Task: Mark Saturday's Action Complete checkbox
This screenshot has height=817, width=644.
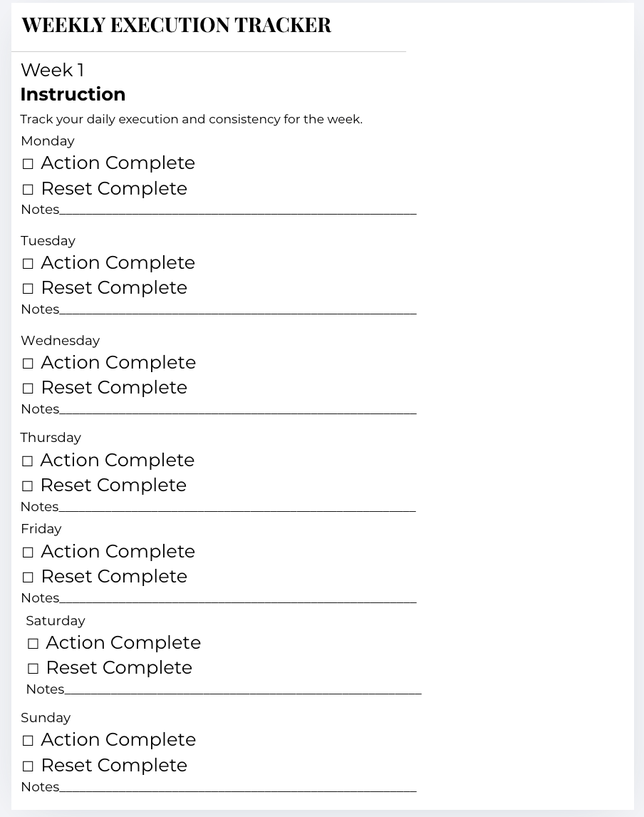Action: pyautogui.click(x=33, y=644)
